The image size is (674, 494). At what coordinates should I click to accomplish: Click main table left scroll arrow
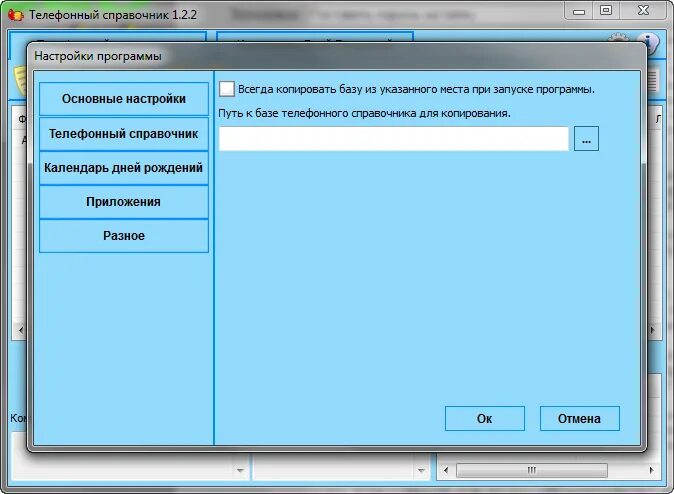21,330
